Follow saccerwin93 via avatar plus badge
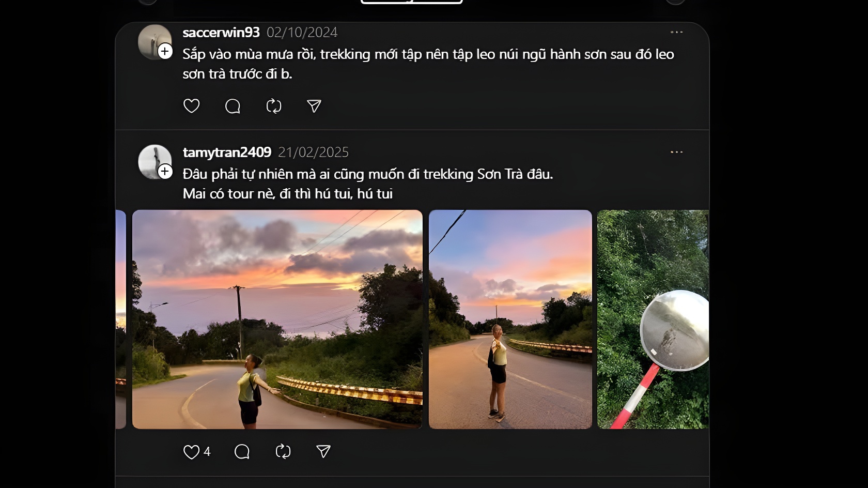The image size is (868, 488). point(165,51)
